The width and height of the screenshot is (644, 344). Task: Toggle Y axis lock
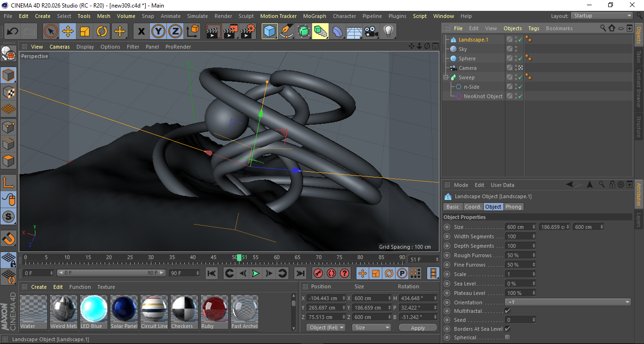[158, 32]
